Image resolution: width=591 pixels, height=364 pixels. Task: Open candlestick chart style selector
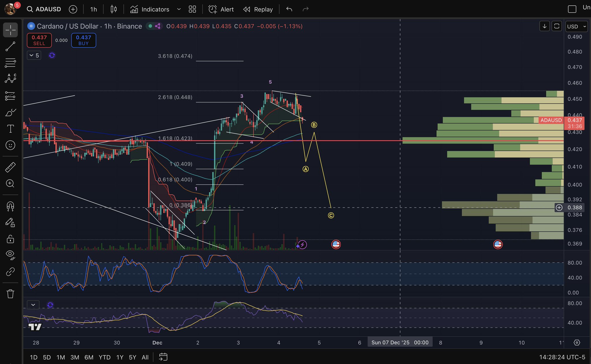click(x=114, y=9)
